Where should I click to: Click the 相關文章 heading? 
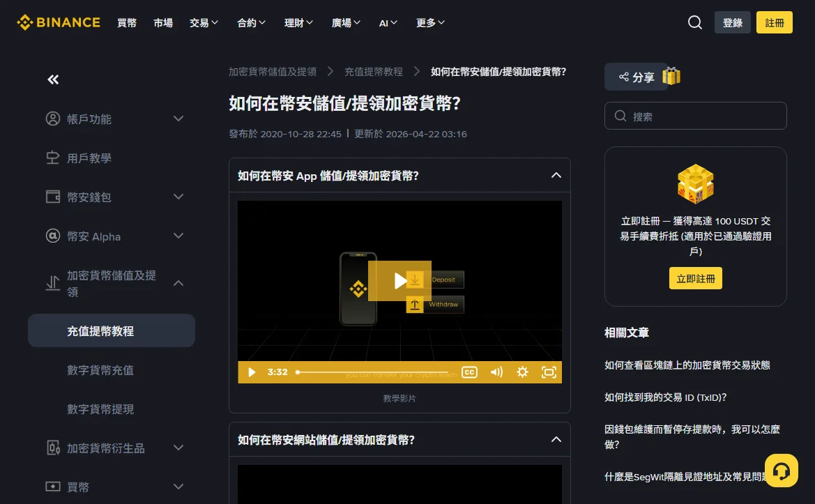click(626, 333)
